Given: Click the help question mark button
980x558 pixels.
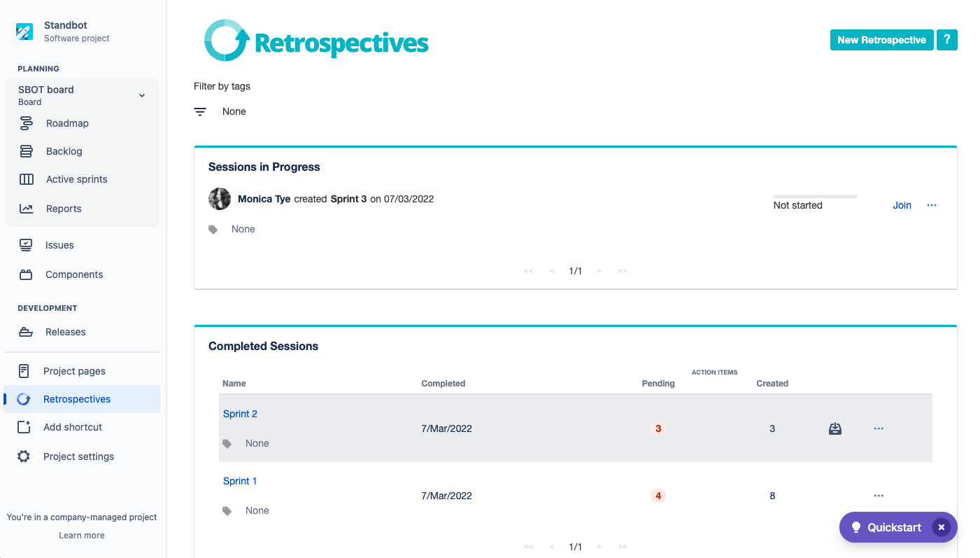Looking at the screenshot, I should coord(946,40).
